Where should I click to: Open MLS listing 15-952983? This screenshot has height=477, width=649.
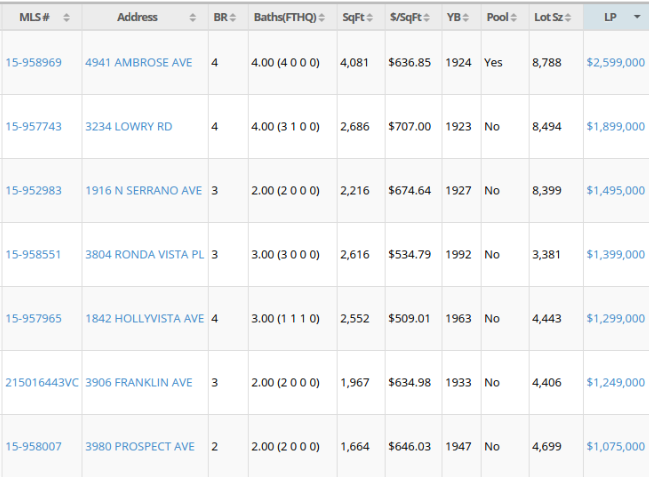coord(34,190)
